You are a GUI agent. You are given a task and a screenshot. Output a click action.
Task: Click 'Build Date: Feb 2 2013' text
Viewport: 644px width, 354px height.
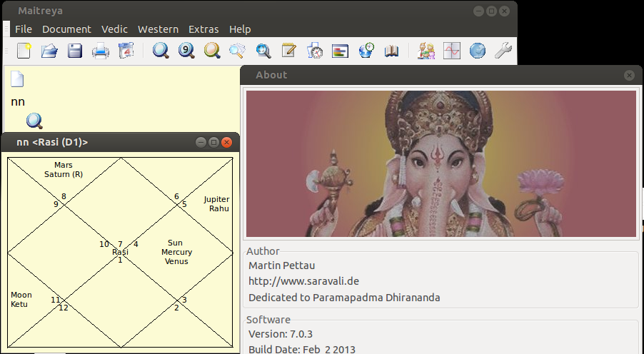302,350
